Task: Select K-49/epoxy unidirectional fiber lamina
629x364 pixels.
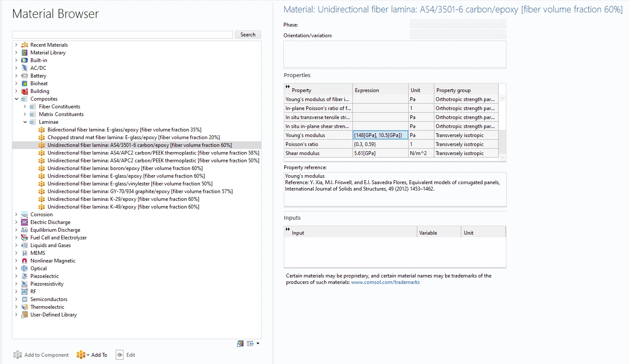Action: click(x=123, y=207)
